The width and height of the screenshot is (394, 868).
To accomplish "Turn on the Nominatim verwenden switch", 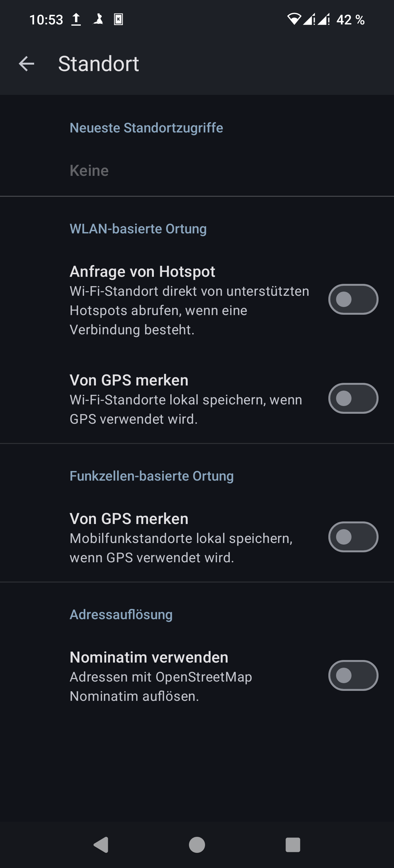I will [x=353, y=675].
